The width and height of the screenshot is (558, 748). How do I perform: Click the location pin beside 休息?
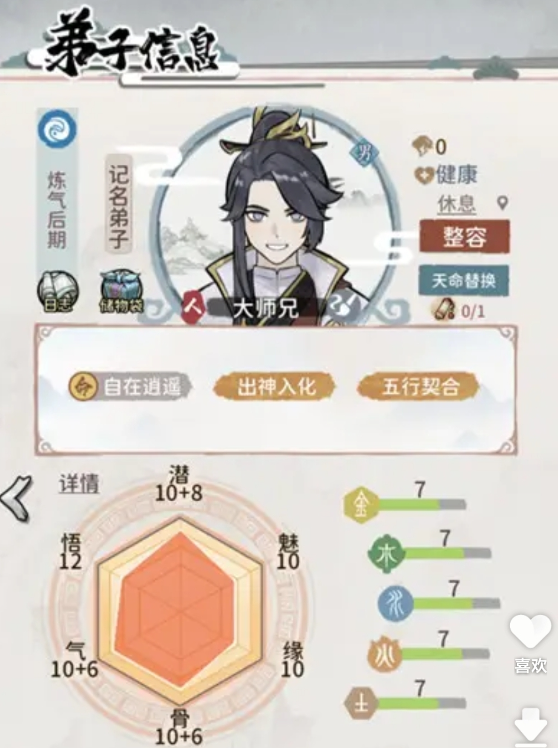coord(501,203)
